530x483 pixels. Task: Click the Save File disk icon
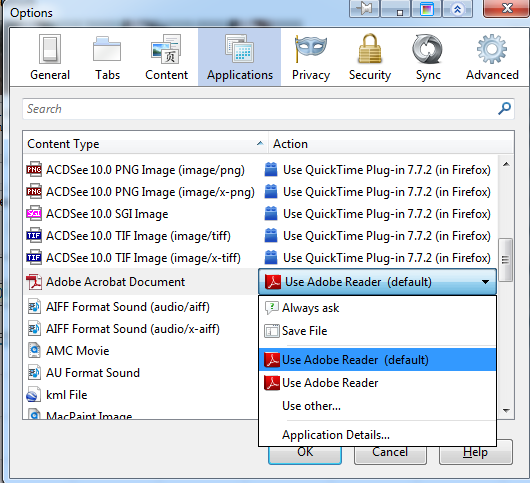[272, 331]
